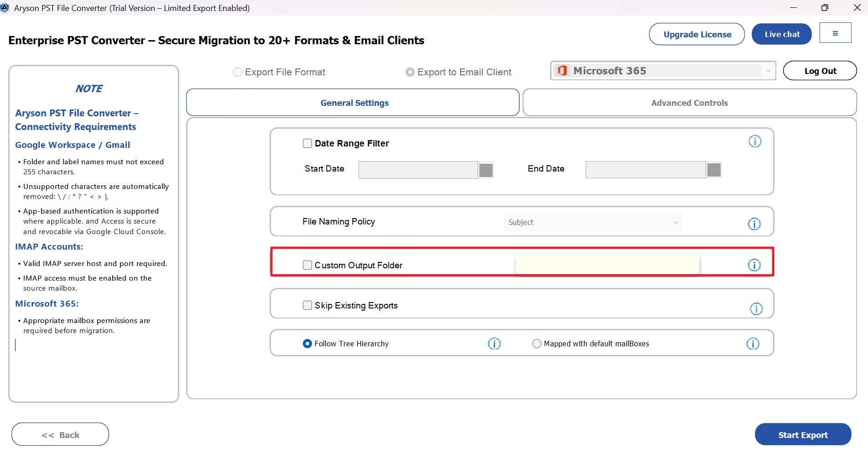The image size is (868, 454).
Task: Switch to the General Settings tab
Action: pyautogui.click(x=353, y=103)
